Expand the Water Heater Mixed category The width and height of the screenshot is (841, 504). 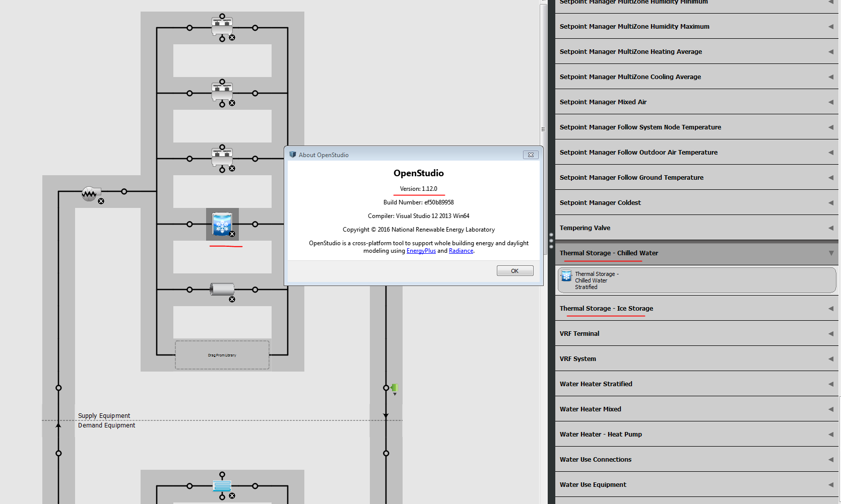[x=697, y=409]
